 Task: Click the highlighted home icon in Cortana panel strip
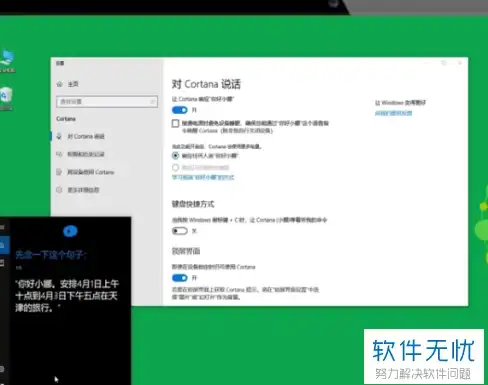point(3,245)
